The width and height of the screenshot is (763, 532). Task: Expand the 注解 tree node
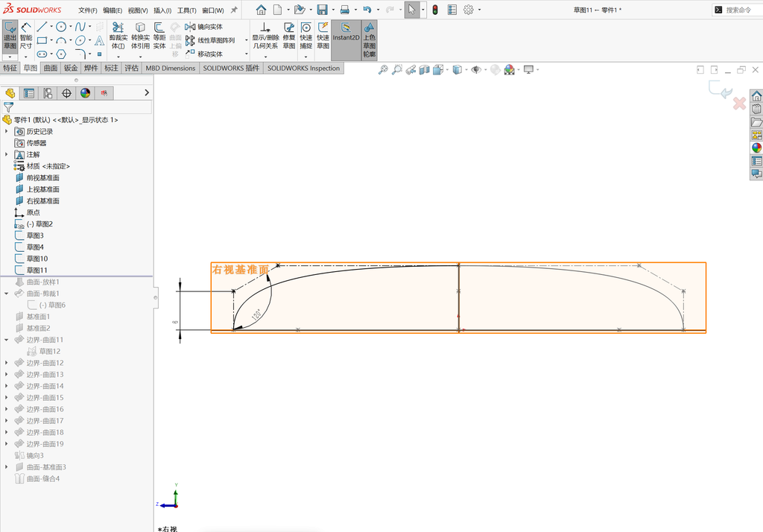point(6,154)
